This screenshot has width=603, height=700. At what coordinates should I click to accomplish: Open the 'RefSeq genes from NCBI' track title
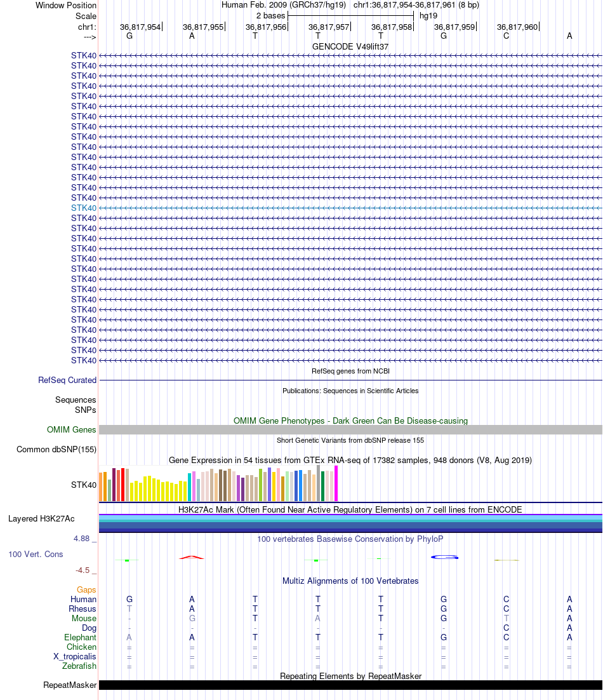[350, 371]
